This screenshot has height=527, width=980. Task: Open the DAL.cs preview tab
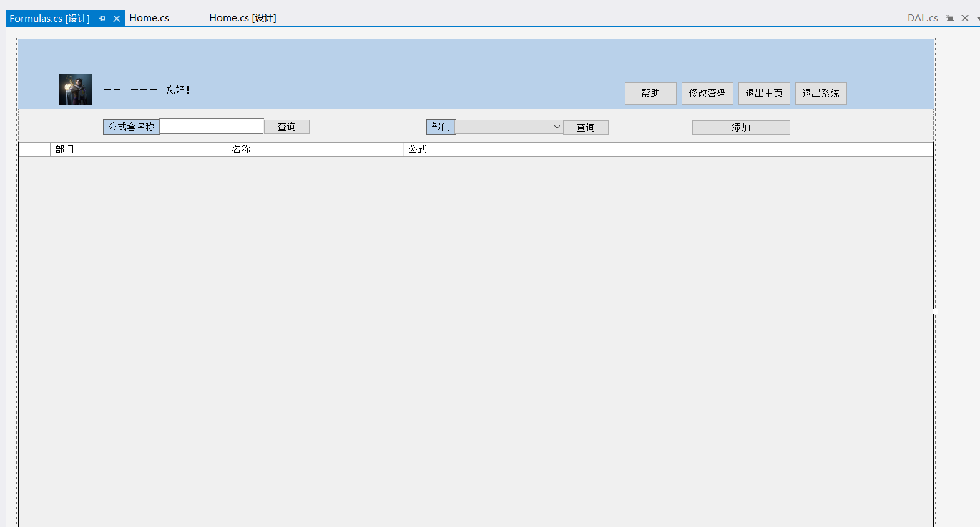pos(923,18)
